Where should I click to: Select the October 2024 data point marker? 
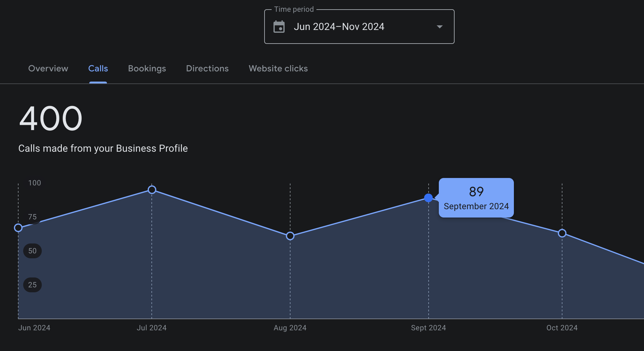[562, 233]
